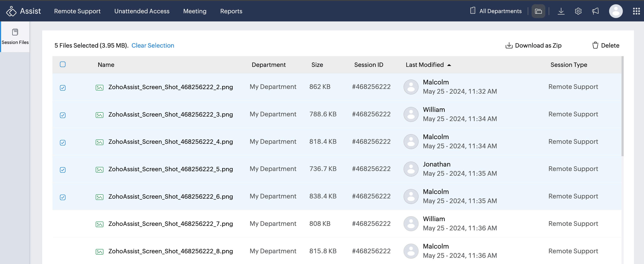The width and height of the screenshot is (644, 264).
Task: Uncheck the Screen_Shot_468256222_6.png checkbox
Action: 63,197
